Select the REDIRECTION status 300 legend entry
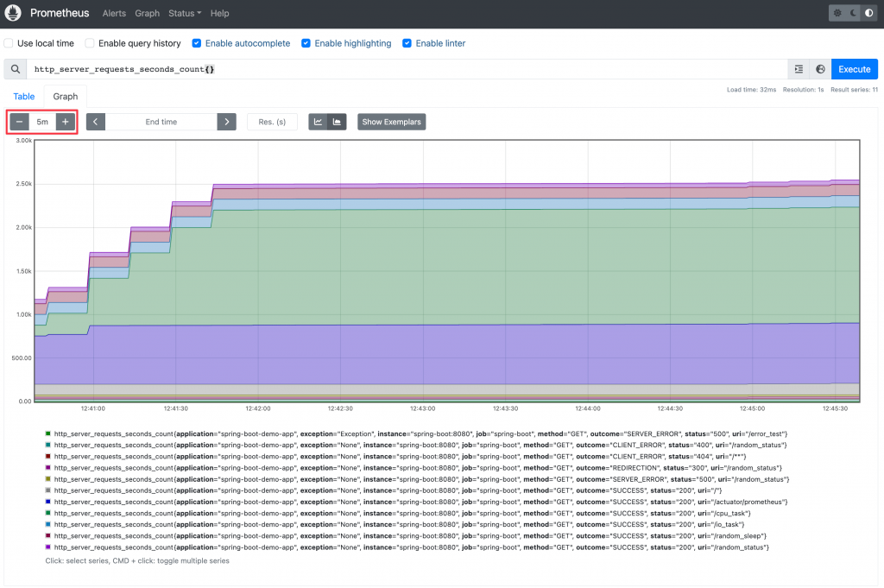This screenshot has height=588, width=884. (x=414, y=468)
